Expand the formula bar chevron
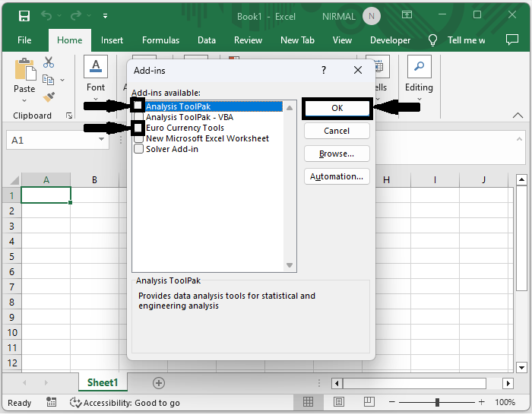Screen dimensions: 532x415 [x=519, y=139]
